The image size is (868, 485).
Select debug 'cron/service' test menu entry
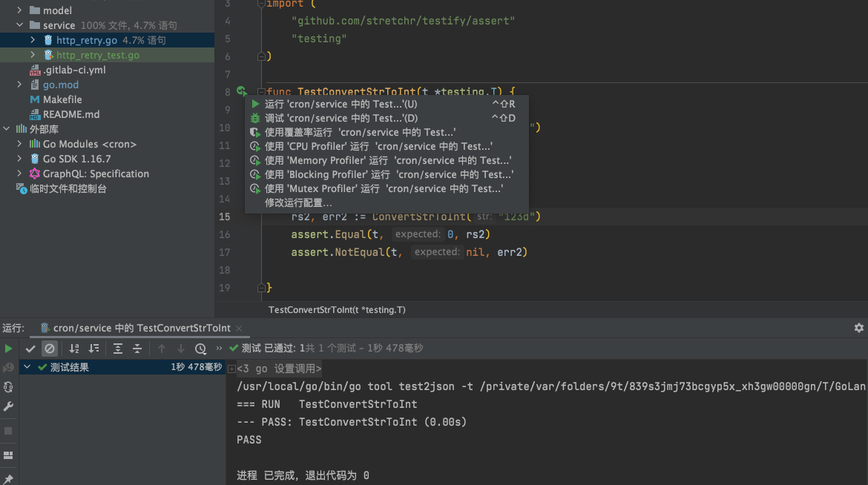341,119
